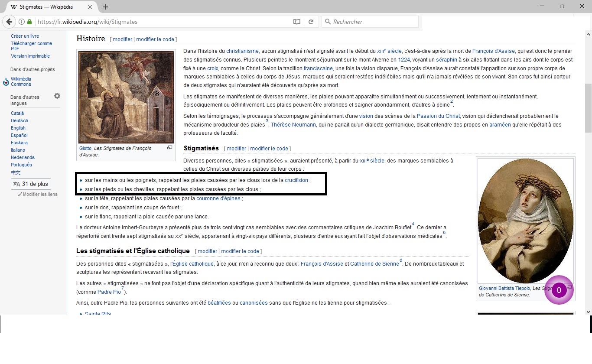Expand the "31 de plus" languages list
Viewport: 592px width, 364px height.
click(x=31, y=184)
